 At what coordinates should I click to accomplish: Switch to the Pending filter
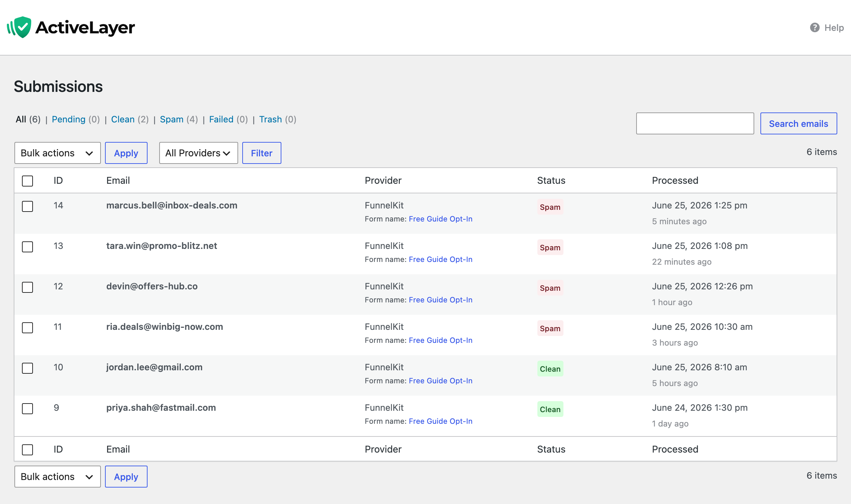pyautogui.click(x=69, y=119)
